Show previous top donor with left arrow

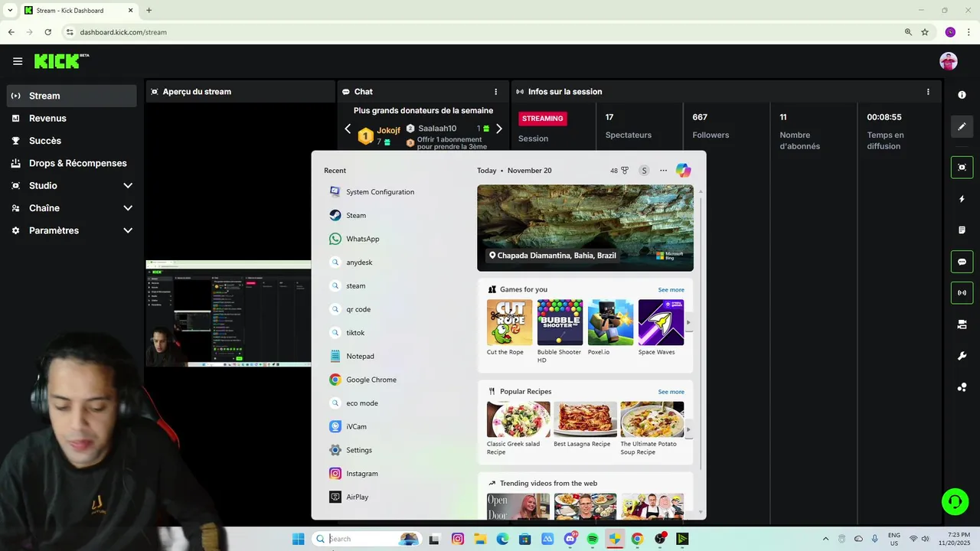(x=348, y=129)
